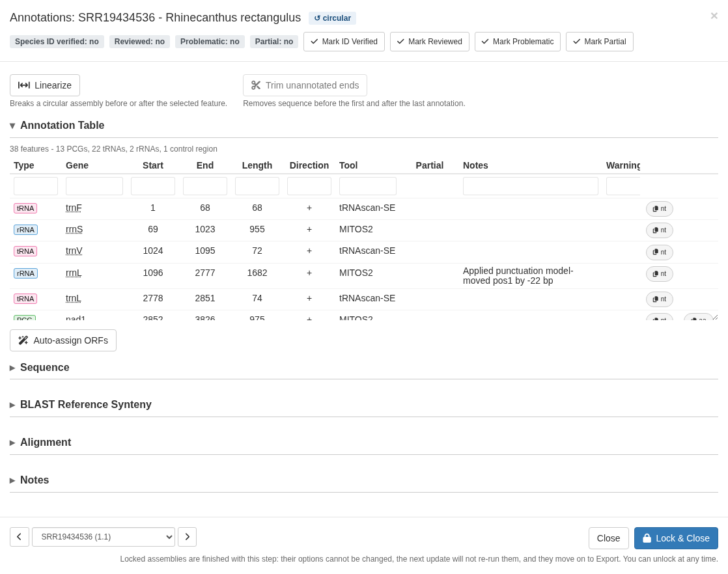Screen dimensions: 728x574
Task: Click the Notes column header
Action: (x=475, y=166)
